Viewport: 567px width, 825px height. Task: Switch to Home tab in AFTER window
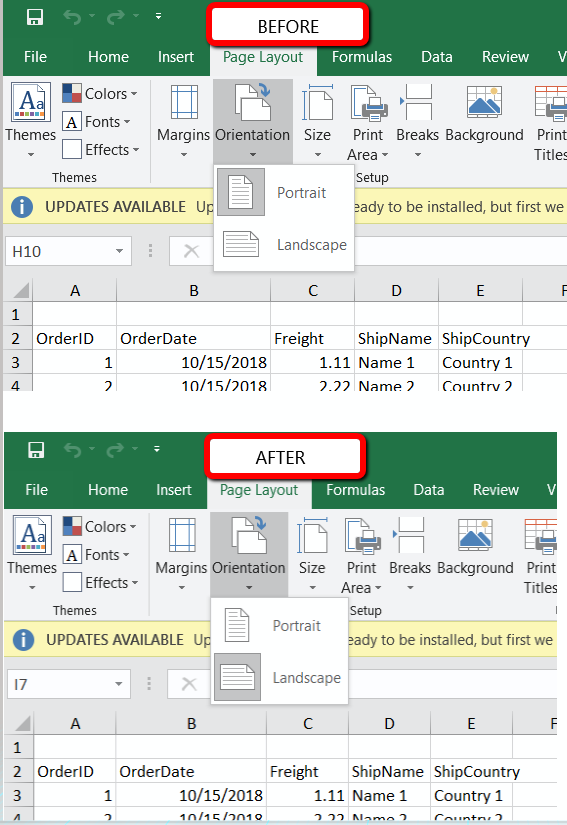click(108, 490)
